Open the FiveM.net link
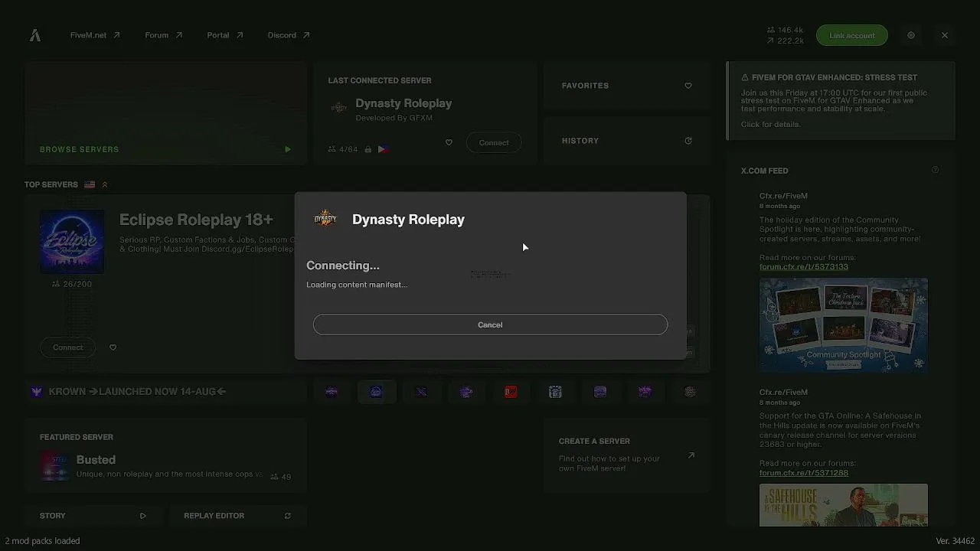Viewport: 980px width, 551px height. point(95,35)
